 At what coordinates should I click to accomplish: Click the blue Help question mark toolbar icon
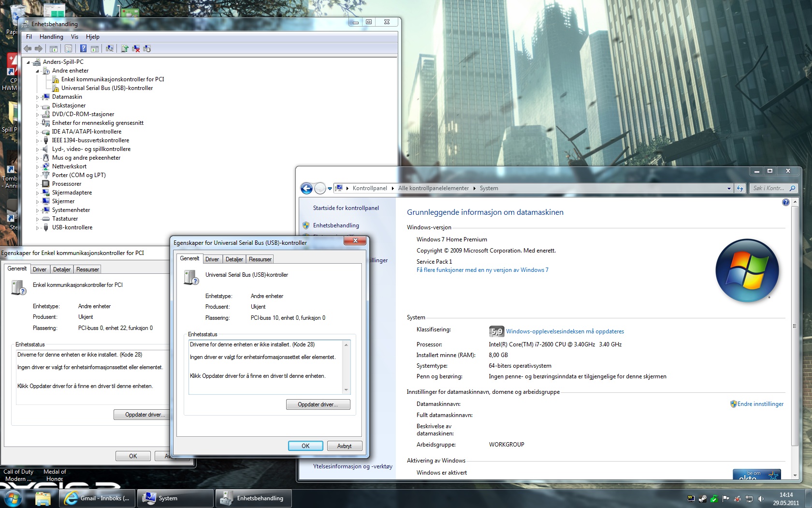(83, 48)
